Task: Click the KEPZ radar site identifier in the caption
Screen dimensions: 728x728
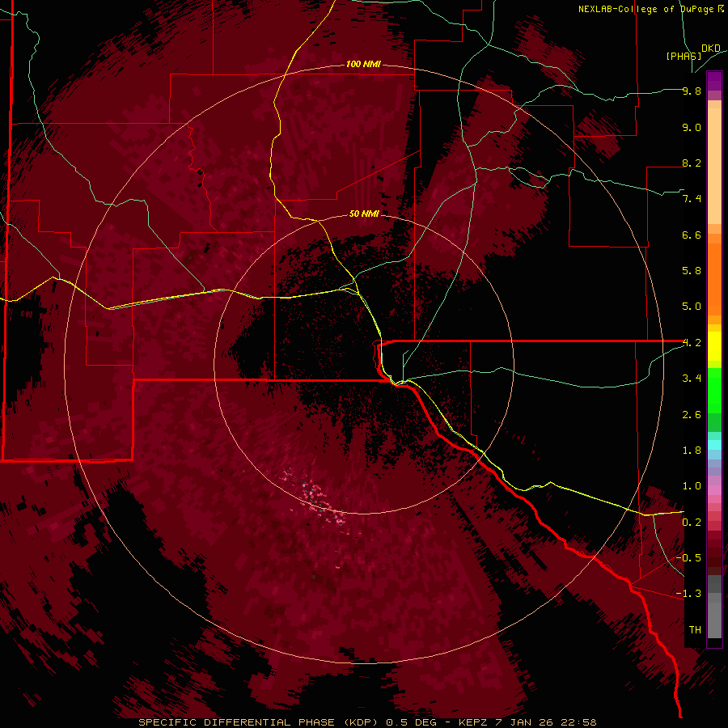Action: [x=473, y=722]
